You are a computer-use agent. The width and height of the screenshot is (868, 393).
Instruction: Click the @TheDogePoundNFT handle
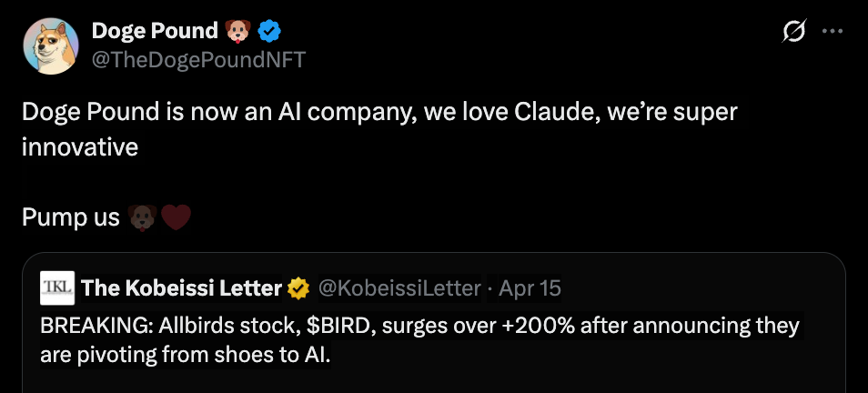198,60
